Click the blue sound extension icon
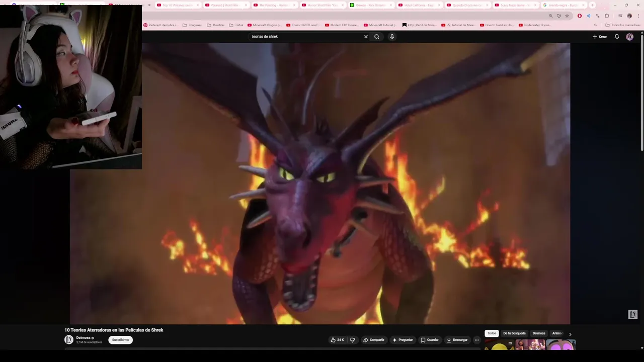 pyautogui.click(x=588, y=16)
